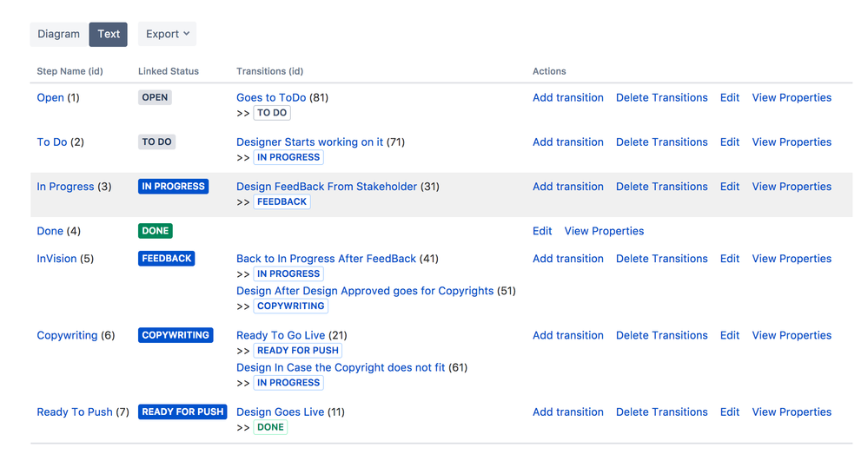Click 'Back to In Progress After FeedBack'

tap(326, 258)
